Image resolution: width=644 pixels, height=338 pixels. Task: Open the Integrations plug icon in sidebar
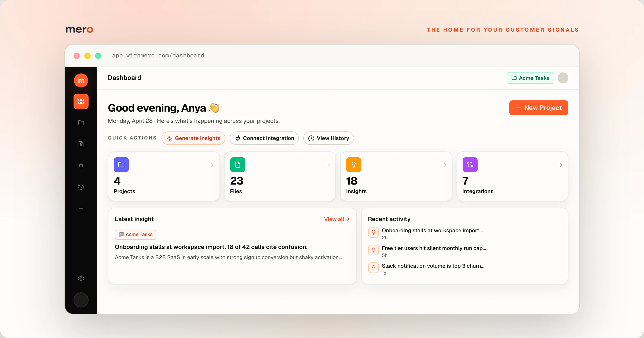click(81, 166)
